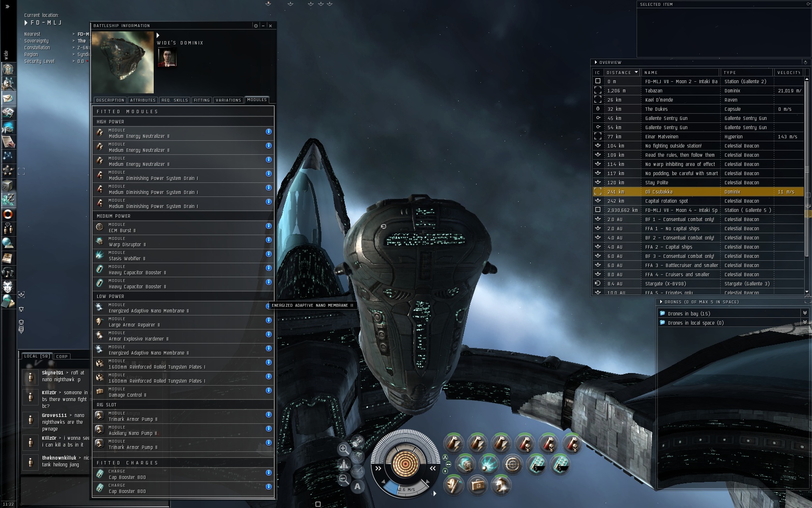
Task: Click Skynet91's name in Local chat
Action: (x=53, y=373)
